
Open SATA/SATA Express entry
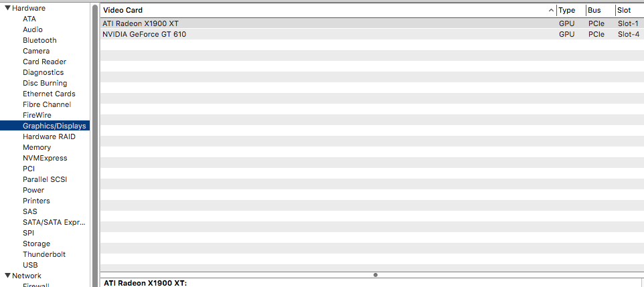pyautogui.click(x=54, y=222)
